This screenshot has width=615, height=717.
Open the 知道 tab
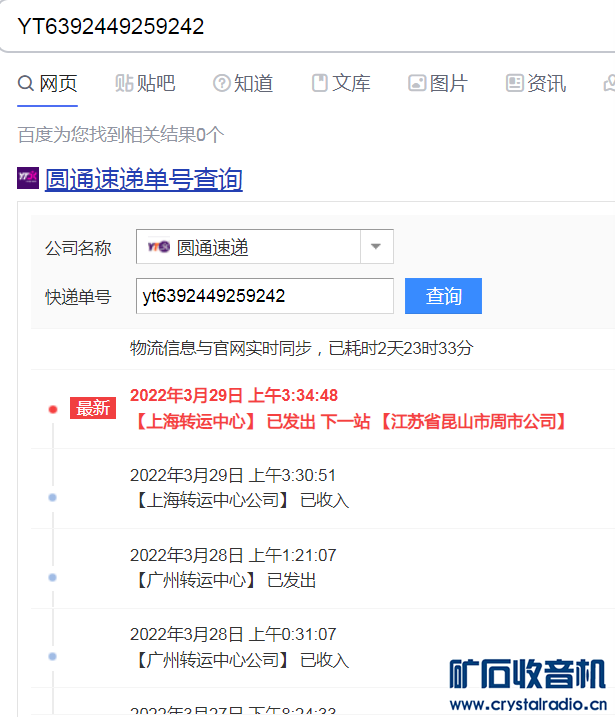(x=243, y=84)
